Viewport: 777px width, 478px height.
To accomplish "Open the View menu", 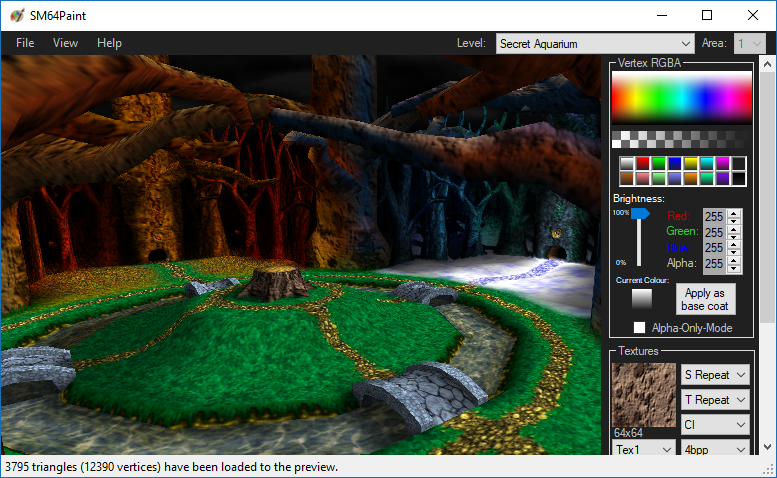I will 65,43.
